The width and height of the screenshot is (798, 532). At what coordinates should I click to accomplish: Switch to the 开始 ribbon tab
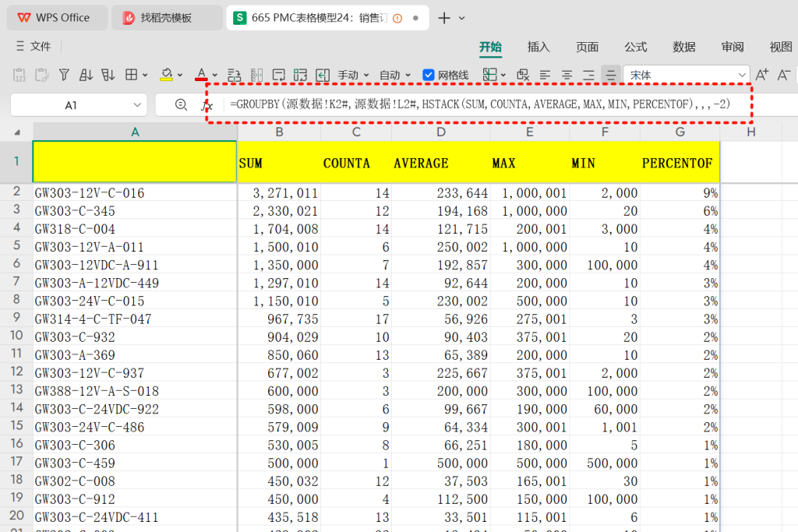pyautogui.click(x=491, y=47)
